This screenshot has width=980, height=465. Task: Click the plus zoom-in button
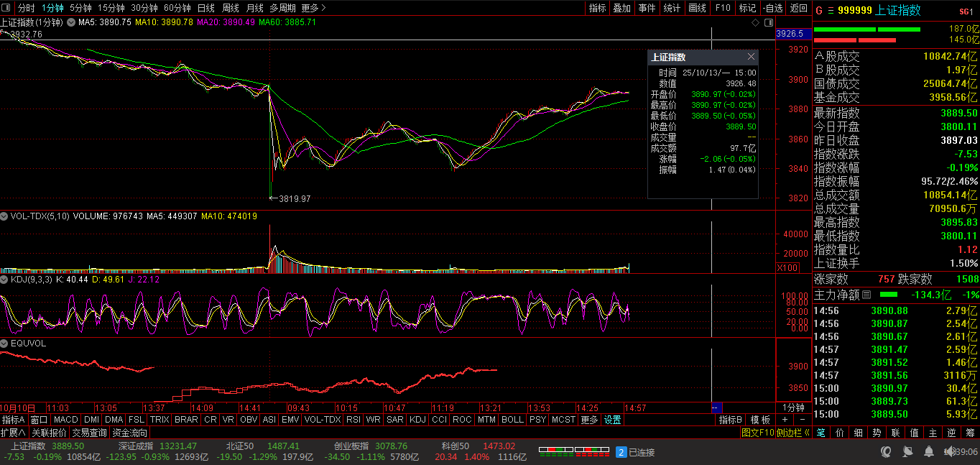(x=785, y=420)
